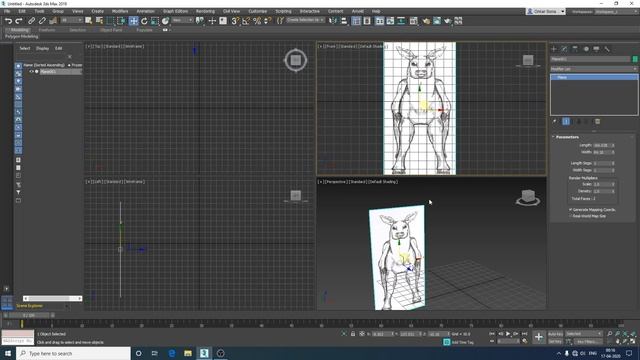The width and height of the screenshot is (640, 360).
Task: Click the Mirror tool icon
Action: [x=333, y=21]
